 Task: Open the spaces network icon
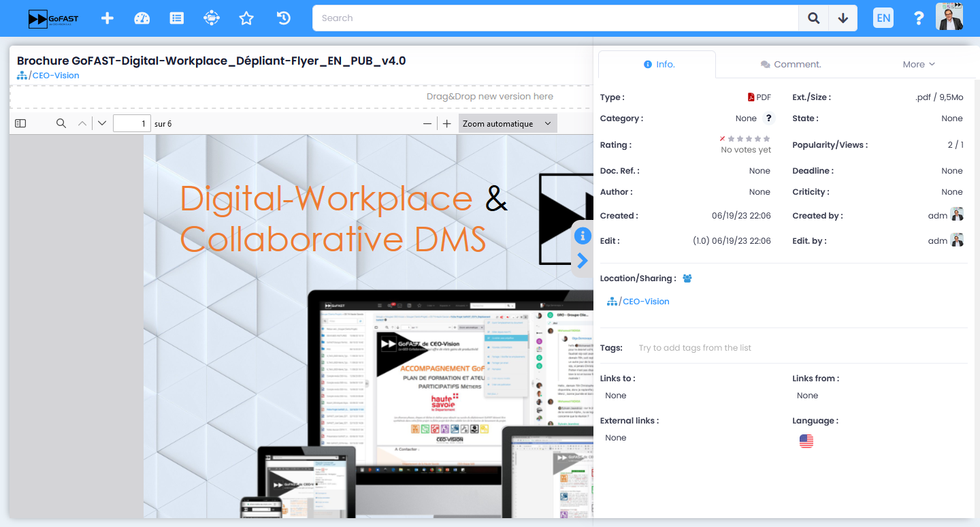coord(212,18)
